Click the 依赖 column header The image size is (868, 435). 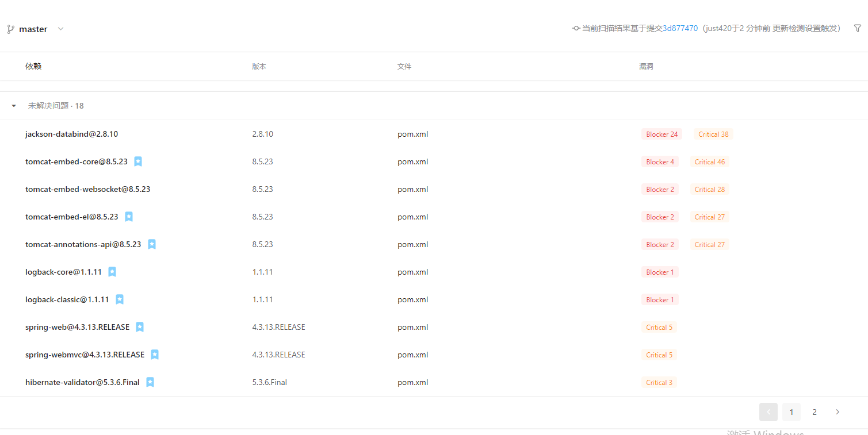click(33, 66)
